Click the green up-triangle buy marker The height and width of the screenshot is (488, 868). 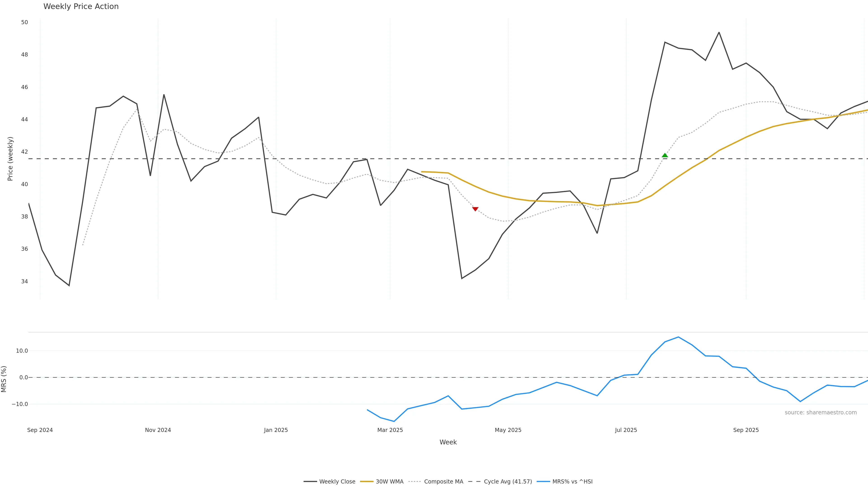coord(665,155)
